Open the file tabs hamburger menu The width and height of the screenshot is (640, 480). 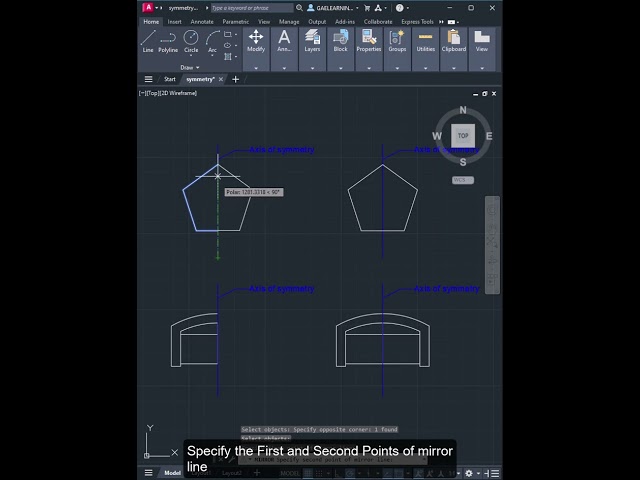point(149,79)
